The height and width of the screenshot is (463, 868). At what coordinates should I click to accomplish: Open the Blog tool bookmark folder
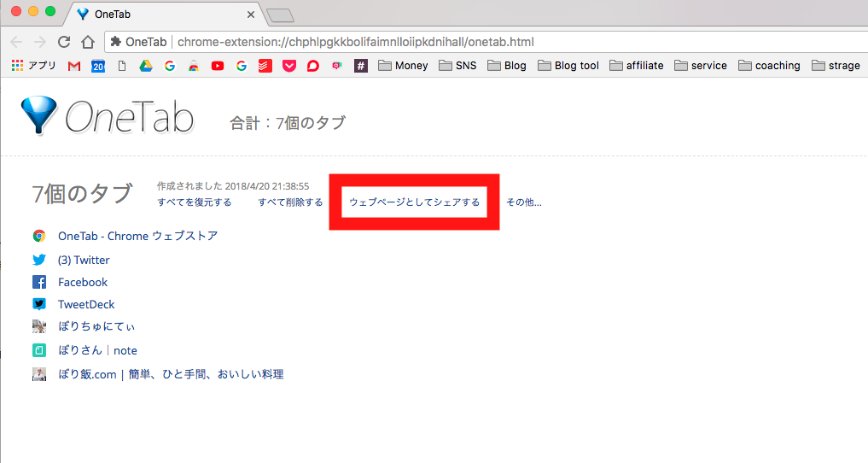pyautogui.click(x=568, y=66)
